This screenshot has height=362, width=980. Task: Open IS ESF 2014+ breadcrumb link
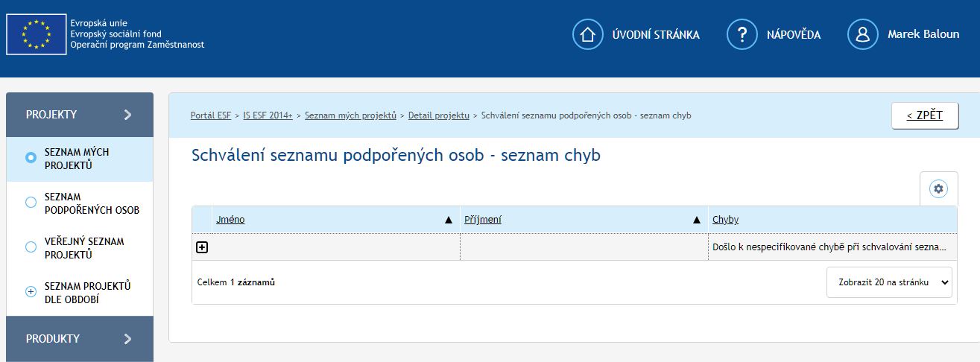coord(268,115)
